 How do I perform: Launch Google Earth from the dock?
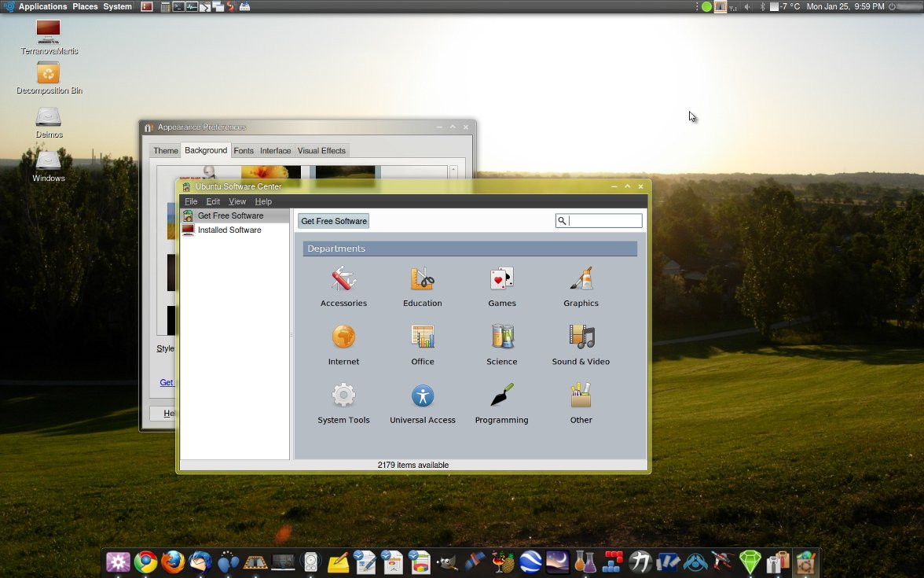pyautogui.click(x=530, y=562)
